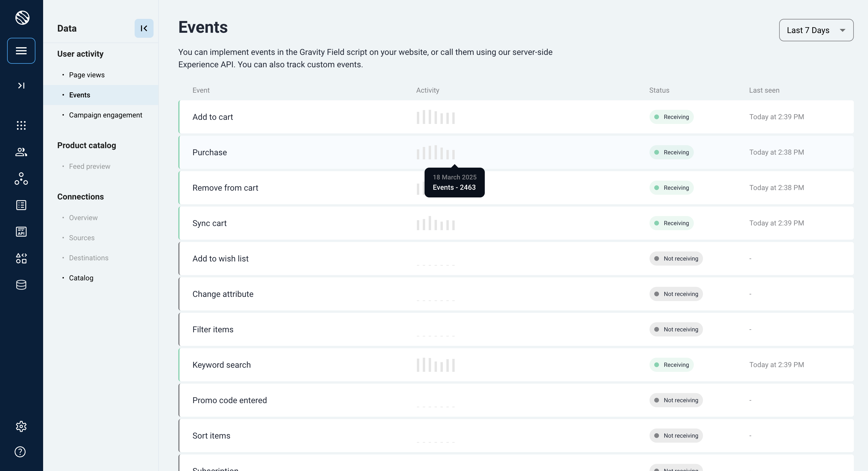This screenshot has height=471, width=868.
Task: Open the hamburger menu icon
Action: point(21,50)
